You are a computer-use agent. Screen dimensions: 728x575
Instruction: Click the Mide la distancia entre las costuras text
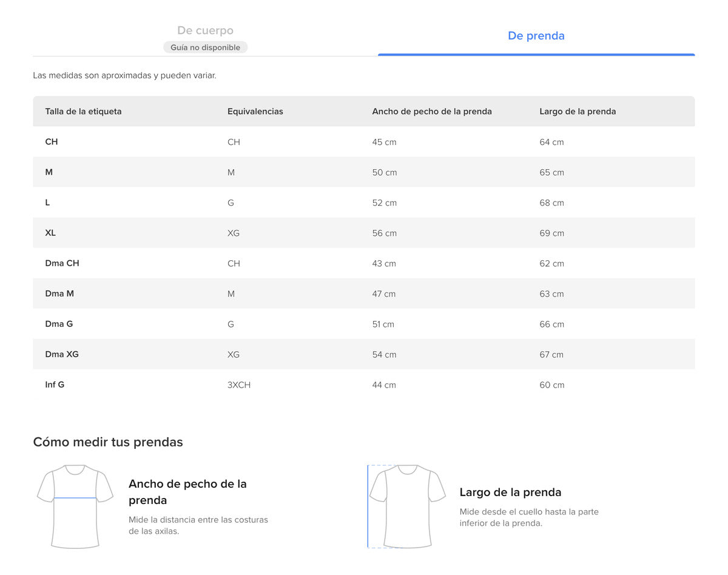(x=198, y=525)
